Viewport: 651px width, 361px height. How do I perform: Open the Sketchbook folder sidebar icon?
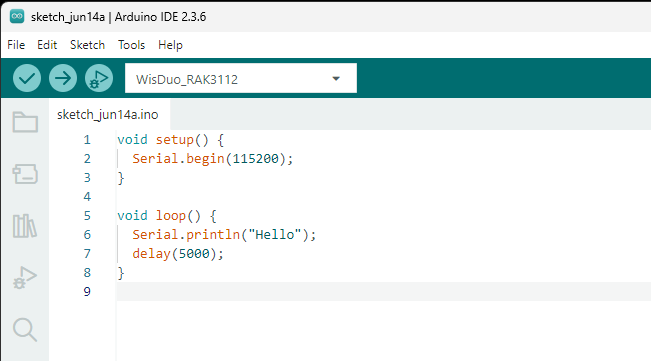[x=25, y=122]
